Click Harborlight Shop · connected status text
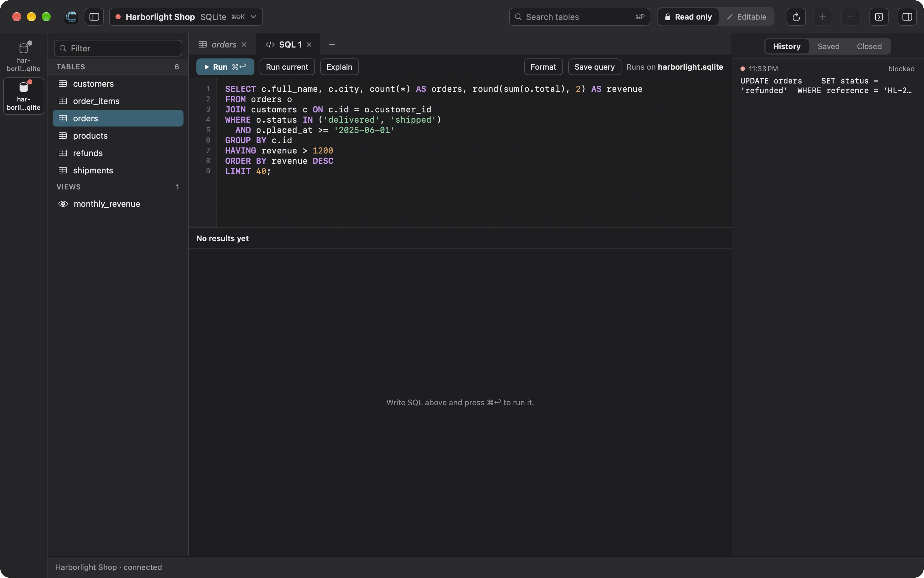The image size is (924, 578). tap(108, 567)
